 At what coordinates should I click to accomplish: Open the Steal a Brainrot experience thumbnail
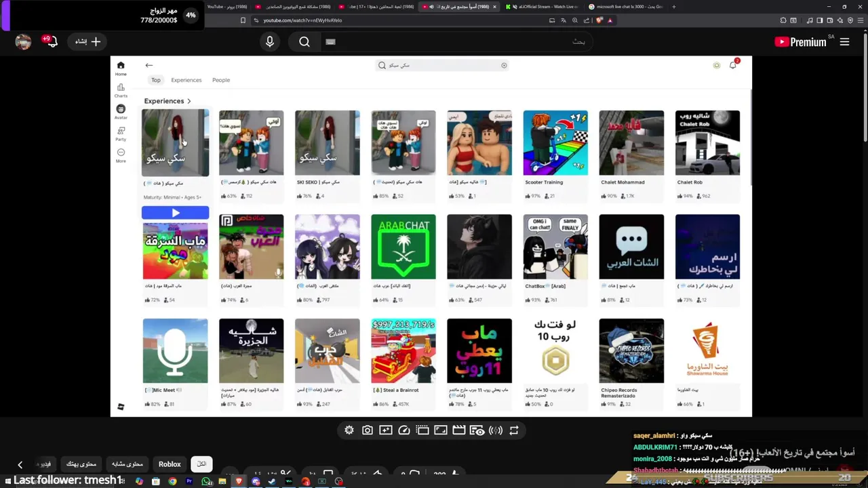coord(403,350)
